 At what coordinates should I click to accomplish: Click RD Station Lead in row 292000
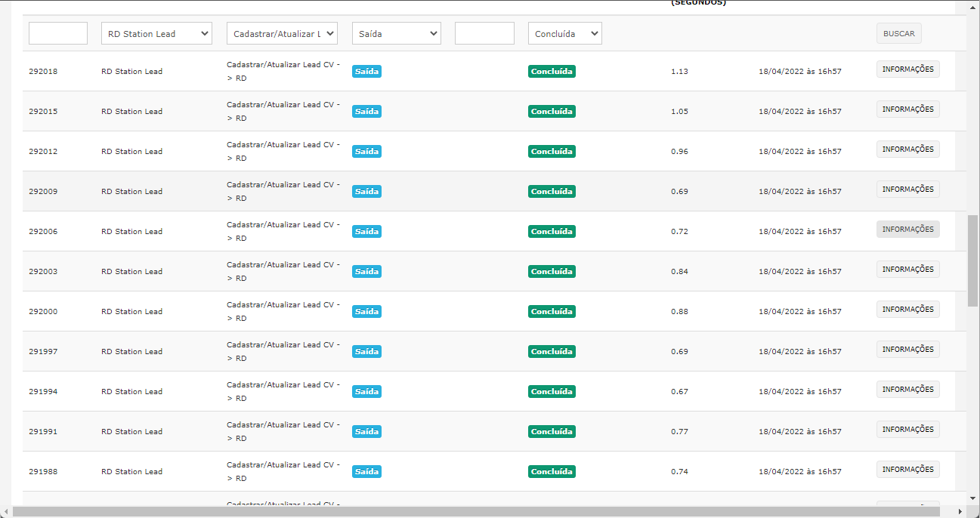pyautogui.click(x=131, y=312)
